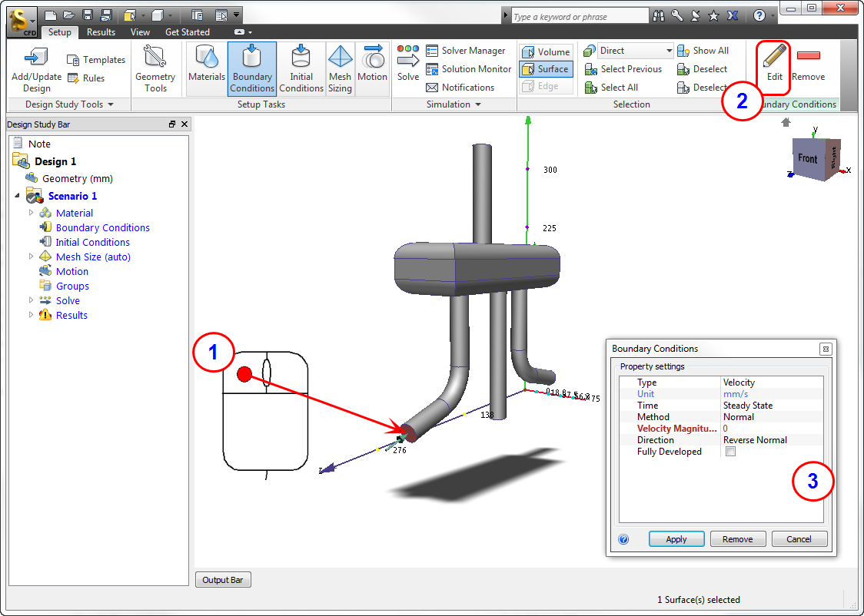Viewport: 864px width, 616px height.
Task: Expand the Design Study Tools panel
Action: pos(69,104)
